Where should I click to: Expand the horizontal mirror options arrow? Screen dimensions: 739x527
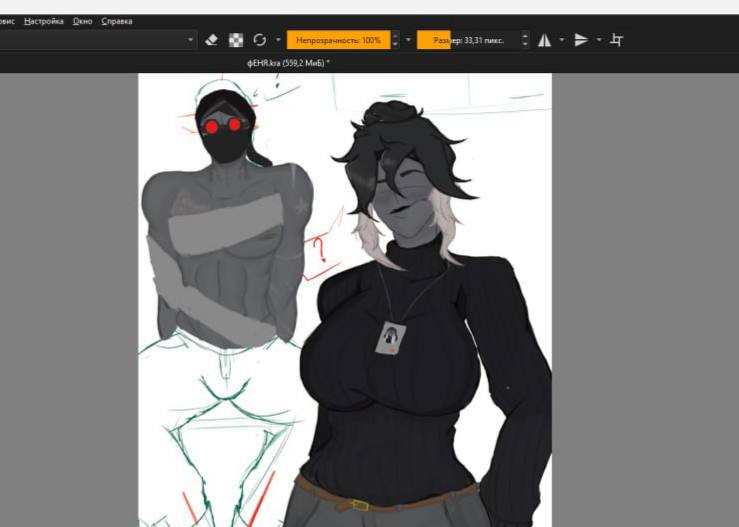coord(562,40)
